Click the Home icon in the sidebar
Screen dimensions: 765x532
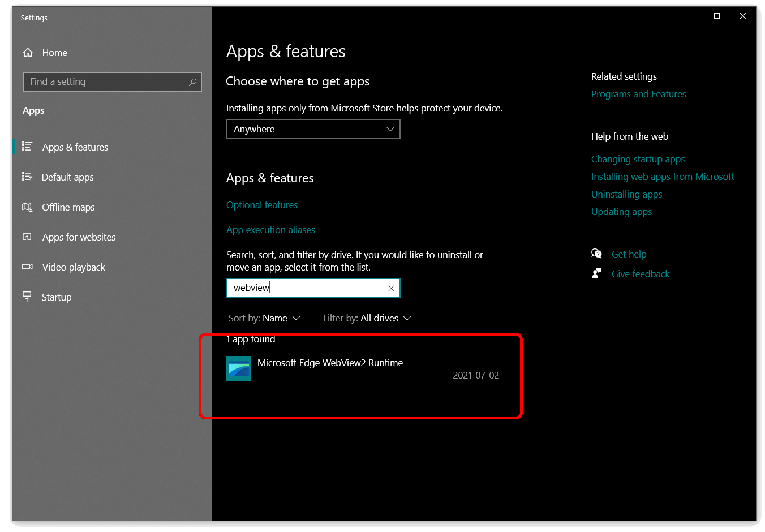click(x=28, y=53)
